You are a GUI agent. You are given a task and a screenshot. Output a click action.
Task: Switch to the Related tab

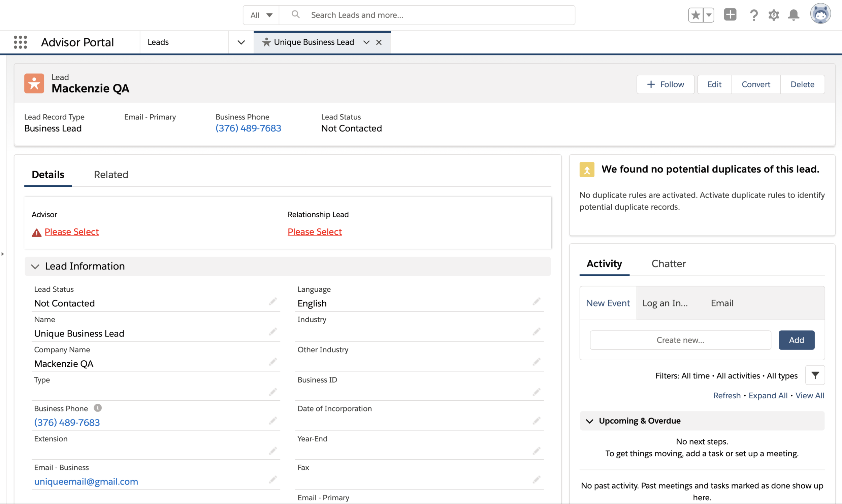(x=111, y=175)
